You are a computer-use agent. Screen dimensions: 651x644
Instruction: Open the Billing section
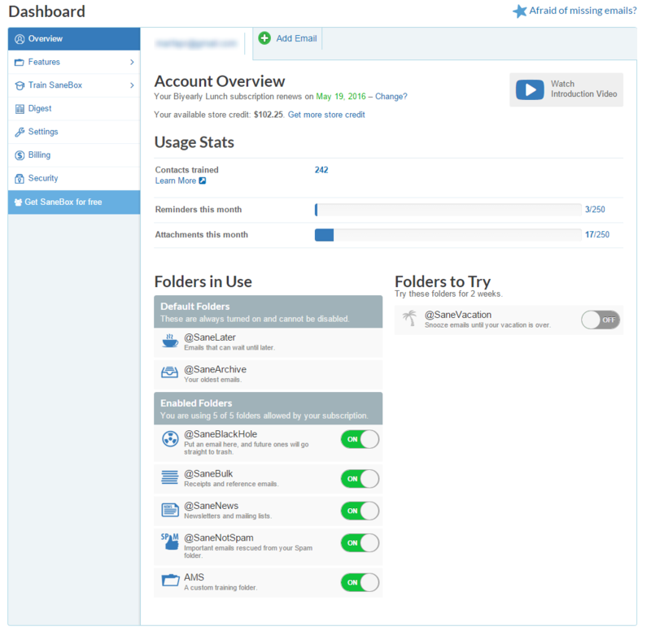[74, 155]
